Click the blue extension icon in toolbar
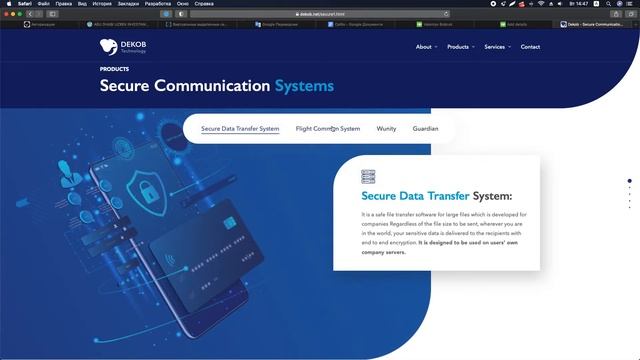Image resolution: width=640 pixels, height=360 pixels. pyautogui.click(x=166, y=14)
